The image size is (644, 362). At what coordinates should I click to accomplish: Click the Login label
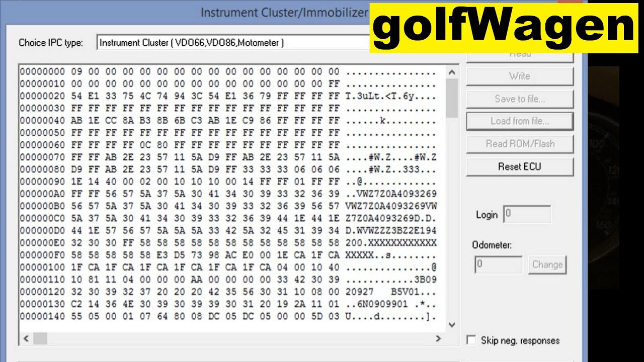coord(487,215)
